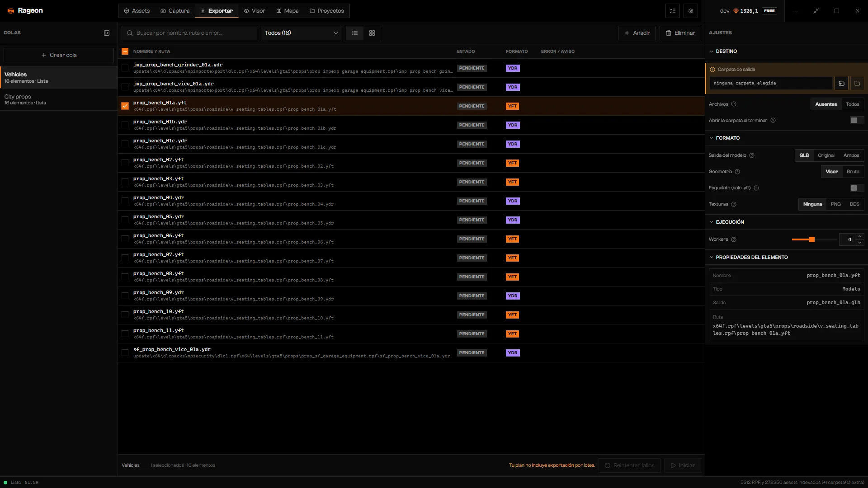Check the prop_bench_05.ydr checkbox

[125, 220]
